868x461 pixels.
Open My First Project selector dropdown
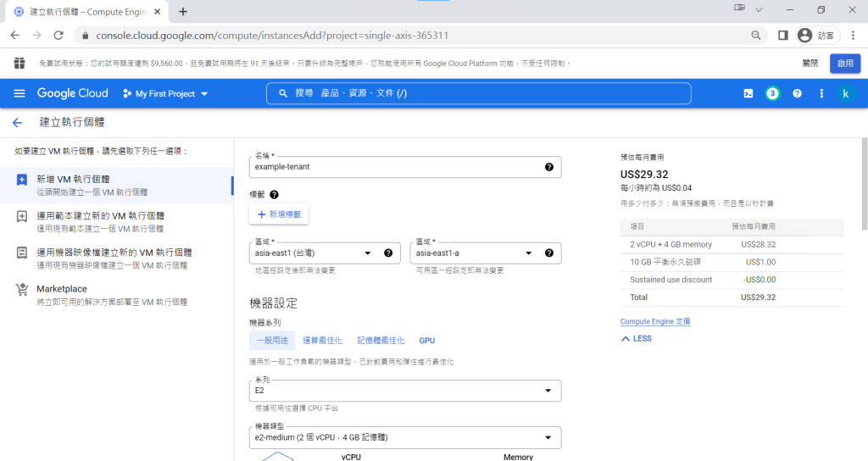tap(165, 93)
